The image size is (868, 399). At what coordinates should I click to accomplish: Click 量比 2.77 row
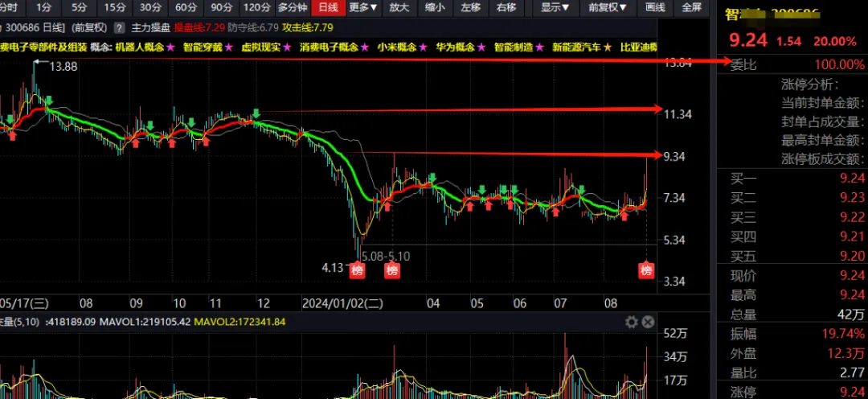pos(796,372)
